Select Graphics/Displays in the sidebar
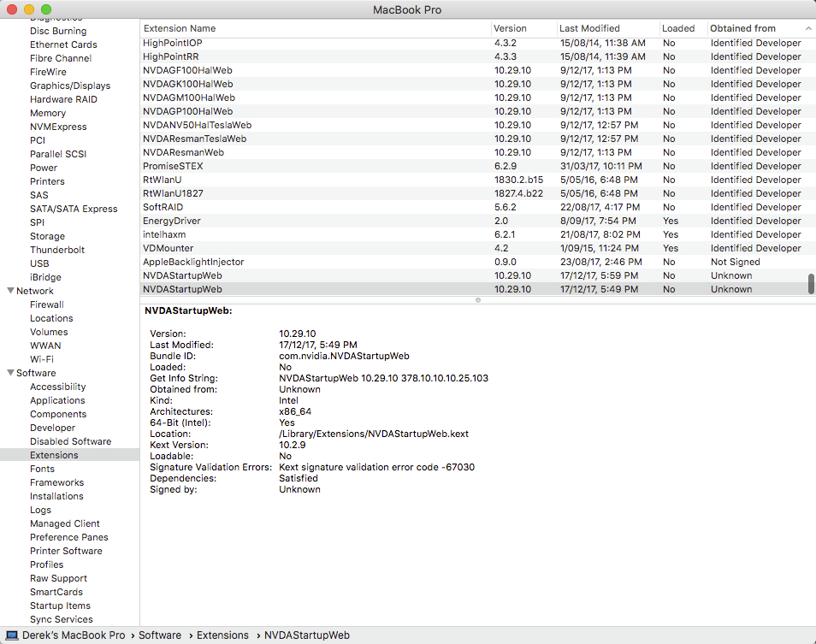The height and width of the screenshot is (644, 816). click(x=70, y=86)
